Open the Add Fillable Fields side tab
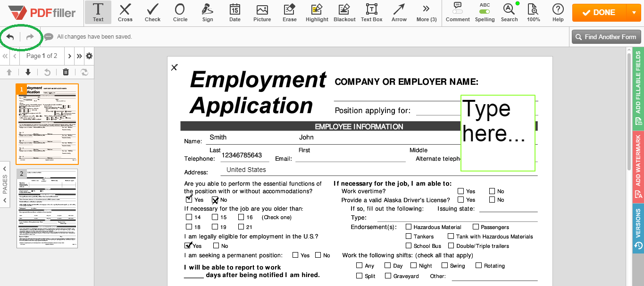 [x=638, y=89]
